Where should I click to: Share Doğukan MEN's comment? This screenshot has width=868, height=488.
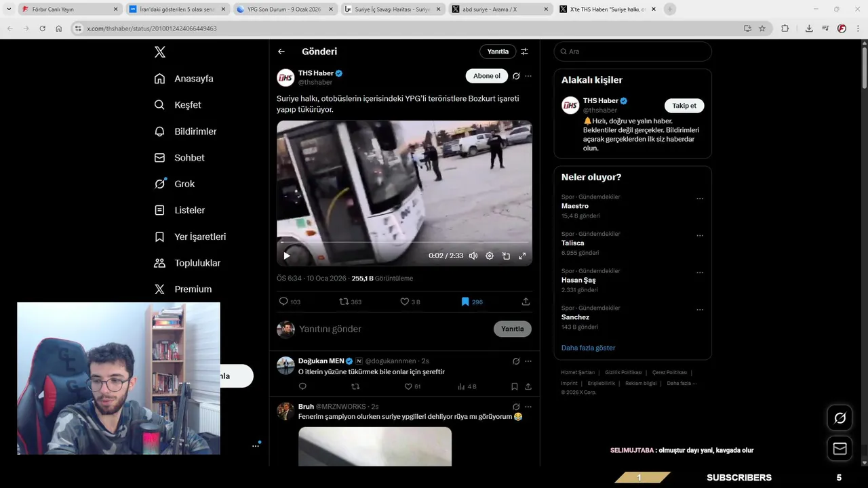point(528,386)
